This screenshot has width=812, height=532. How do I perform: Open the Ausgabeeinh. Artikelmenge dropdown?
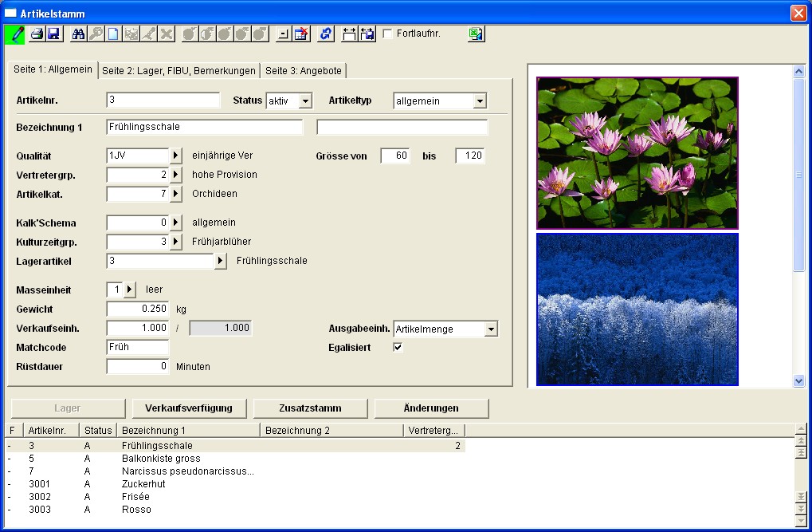coord(491,329)
